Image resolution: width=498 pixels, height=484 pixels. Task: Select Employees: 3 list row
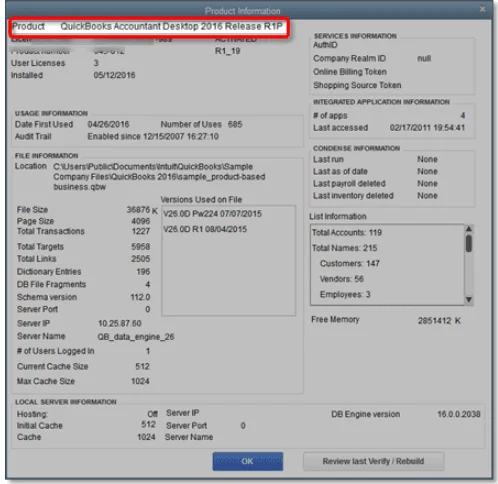(x=345, y=295)
